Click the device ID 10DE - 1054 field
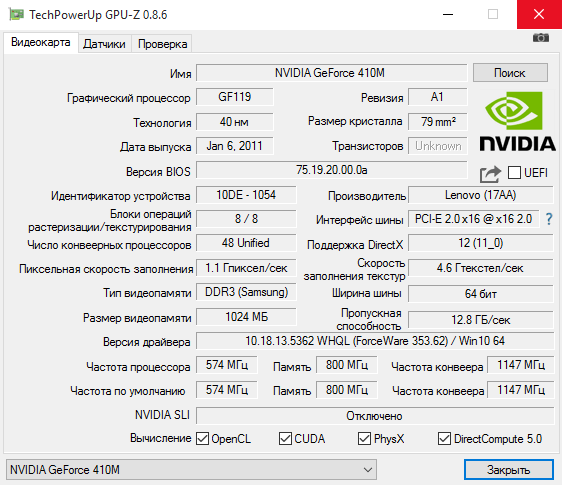The width and height of the screenshot is (562, 485). [246, 195]
